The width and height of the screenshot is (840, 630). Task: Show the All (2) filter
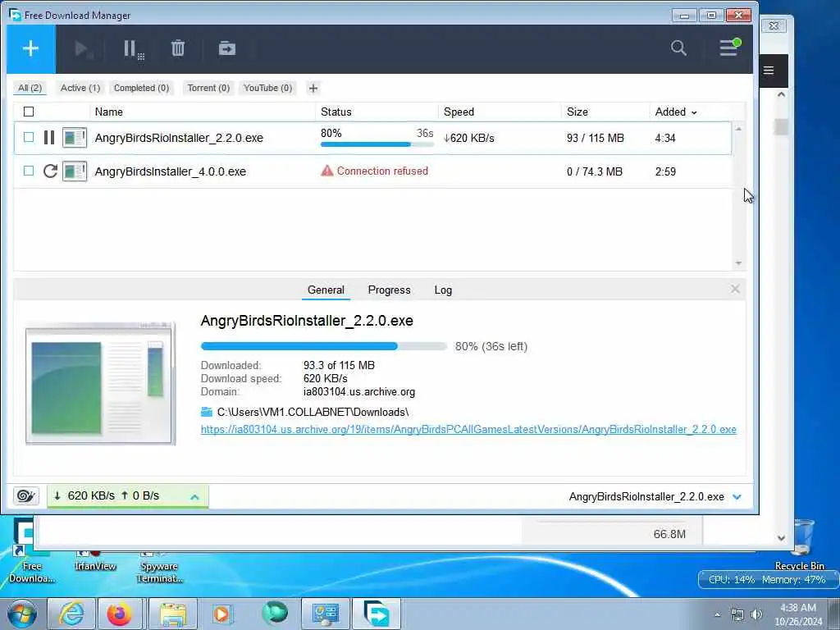(x=30, y=88)
